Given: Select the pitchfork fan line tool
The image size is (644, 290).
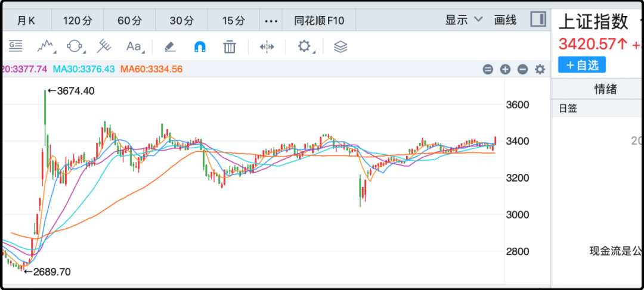Looking at the screenshot, I should click(104, 46).
